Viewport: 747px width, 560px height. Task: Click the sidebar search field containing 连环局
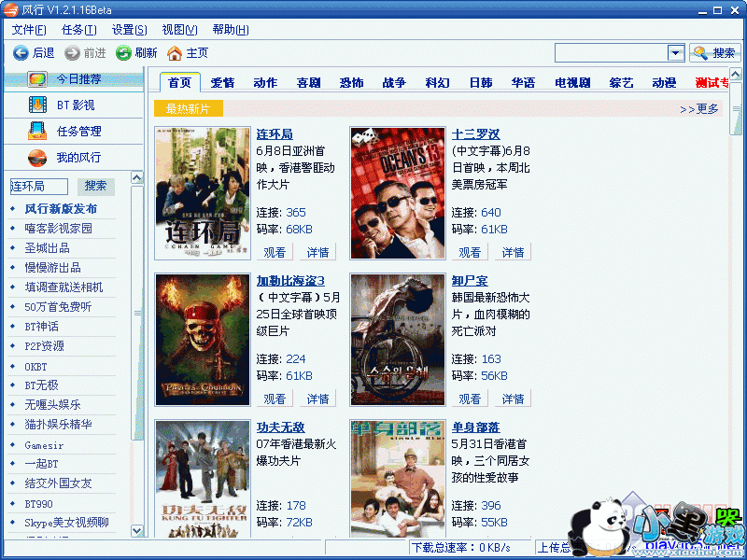coord(39,186)
